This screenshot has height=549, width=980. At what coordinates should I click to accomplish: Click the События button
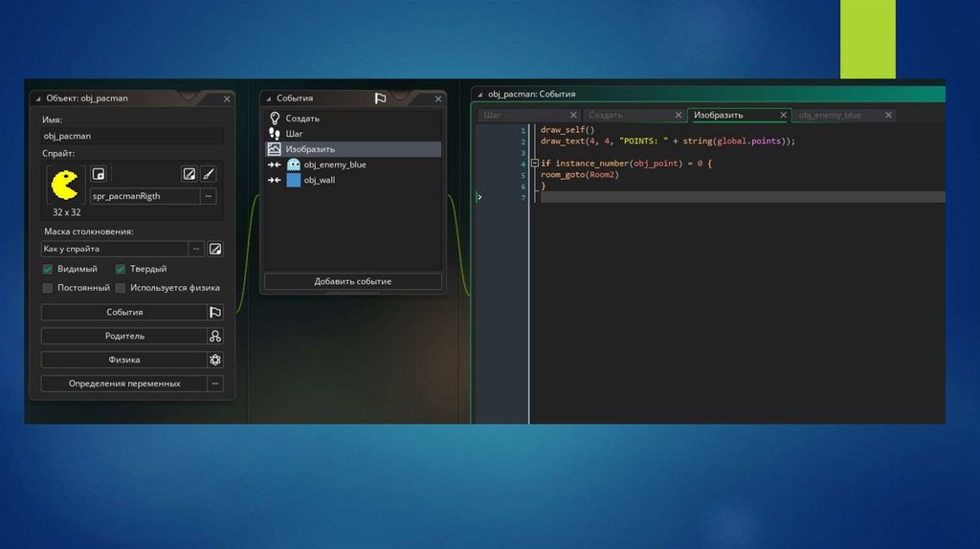pos(123,313)
